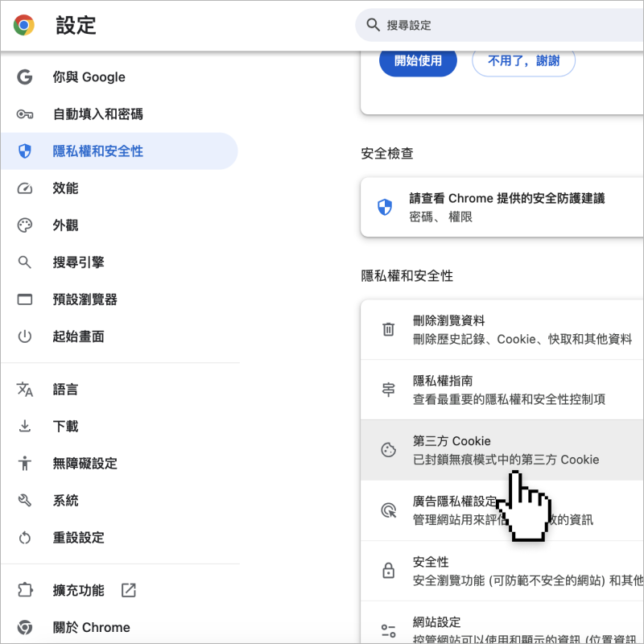Click the puzzle piece icon for 擴充功能
The width and height of the screenshot is (644, 644).
coord(25,590)
